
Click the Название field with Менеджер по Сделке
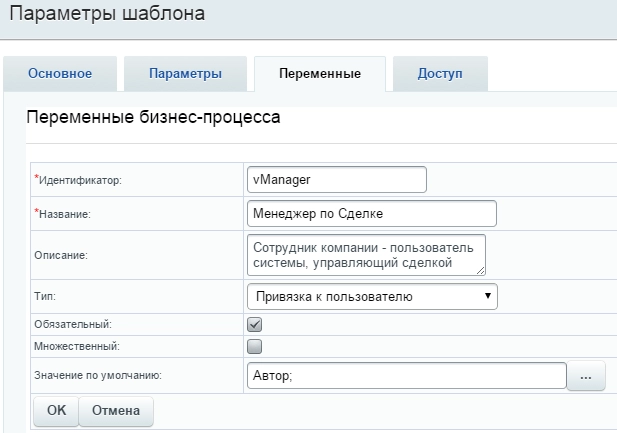click(370, 213)
